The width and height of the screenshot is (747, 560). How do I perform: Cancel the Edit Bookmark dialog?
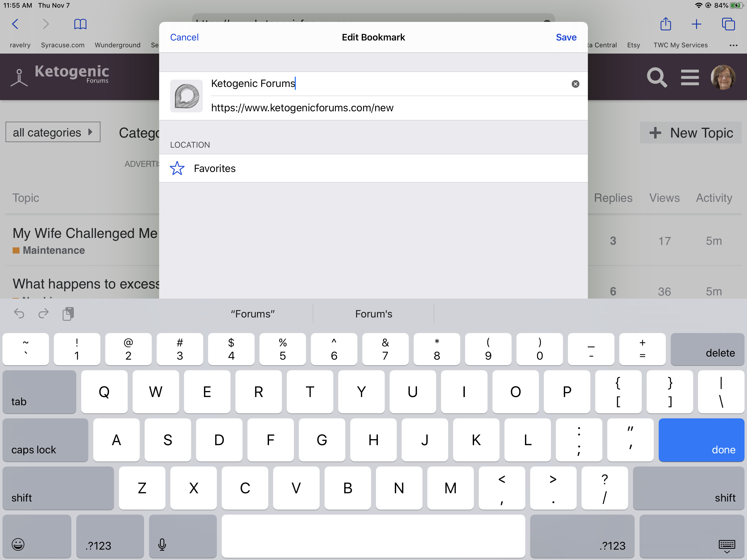(x=184, y=37)
